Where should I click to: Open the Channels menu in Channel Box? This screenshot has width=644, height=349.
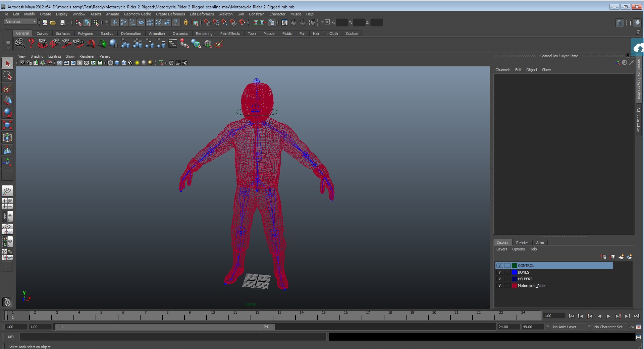(503, 70)
